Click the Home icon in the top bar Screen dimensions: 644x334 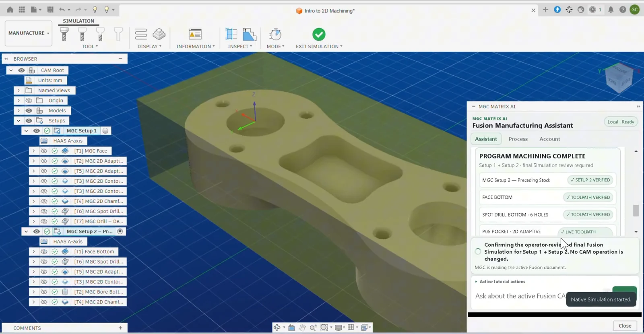point(10,10)
